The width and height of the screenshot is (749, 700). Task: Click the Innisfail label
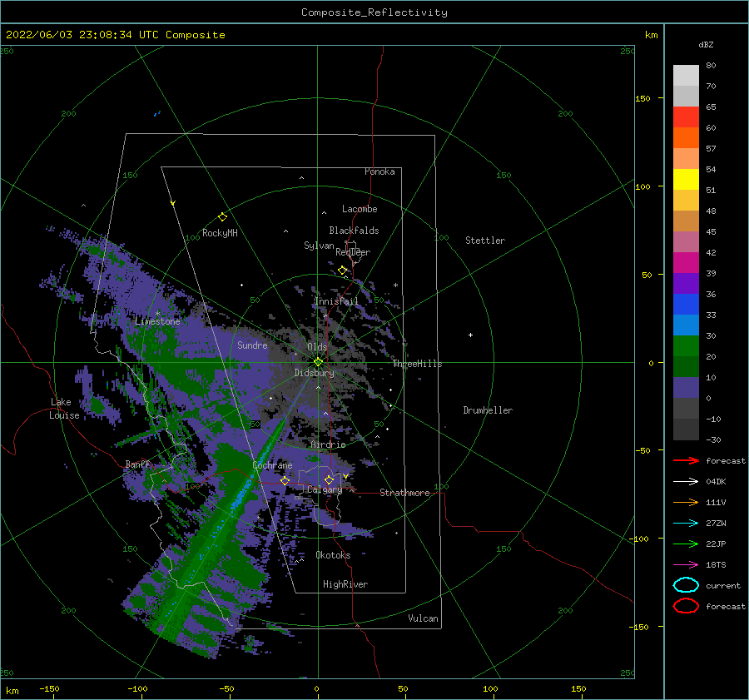coord(336,301)
